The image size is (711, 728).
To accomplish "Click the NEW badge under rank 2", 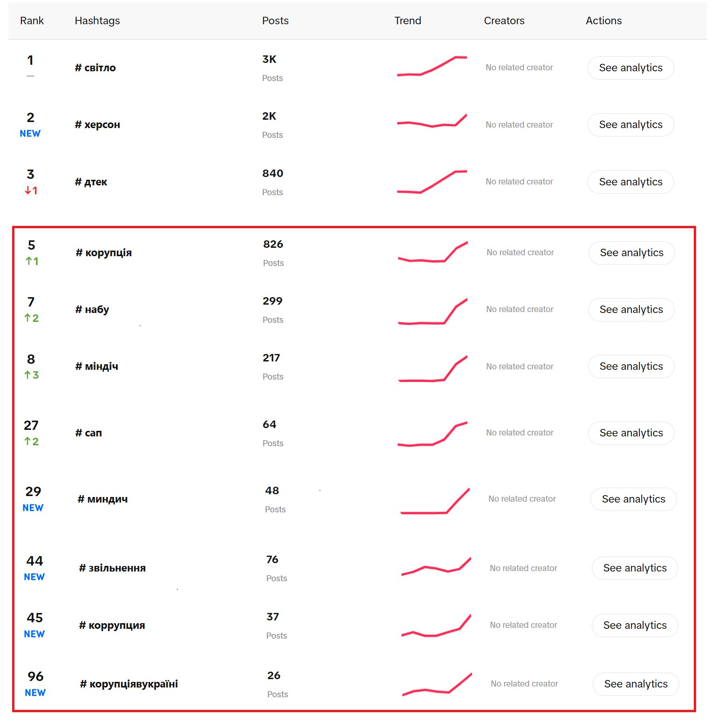I will coord(30,134).
